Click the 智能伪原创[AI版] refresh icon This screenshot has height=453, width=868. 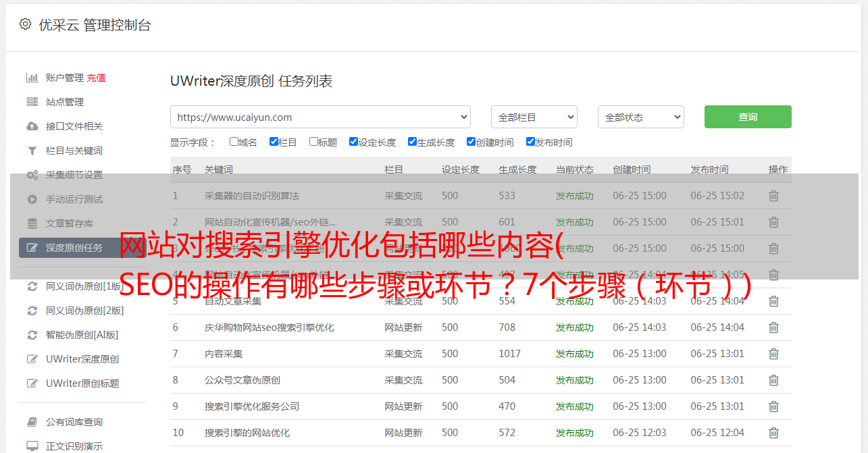pyautogui.click(x=32, y=335)
